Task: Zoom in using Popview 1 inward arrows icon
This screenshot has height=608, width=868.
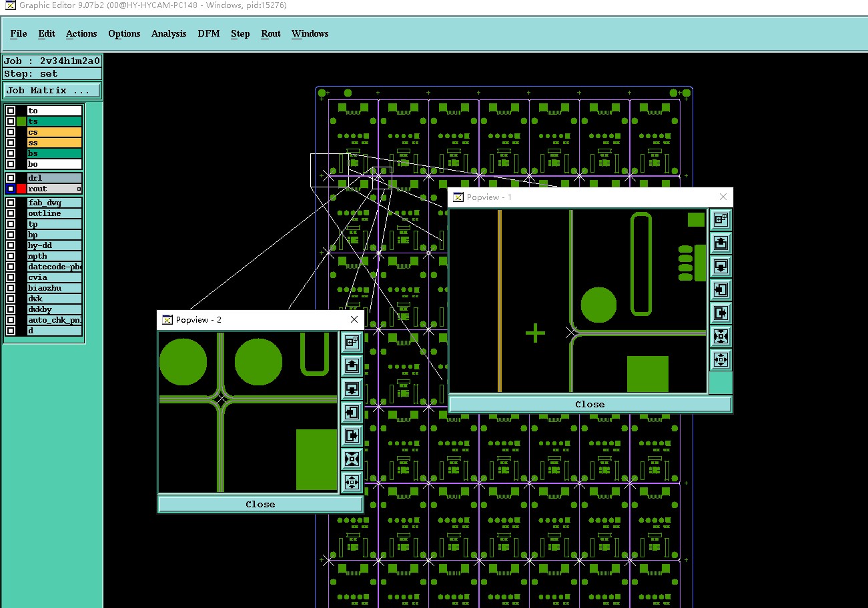Action: coord(720,336)
